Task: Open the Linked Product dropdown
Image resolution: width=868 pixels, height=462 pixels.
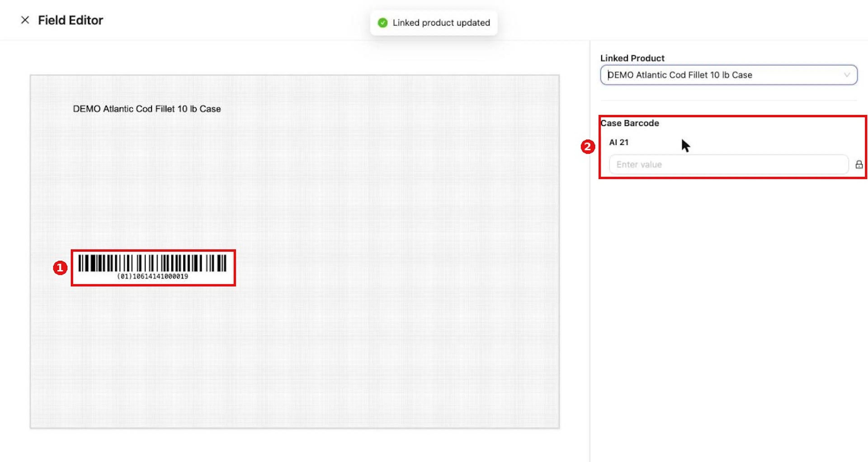Action: pos(729,75)
